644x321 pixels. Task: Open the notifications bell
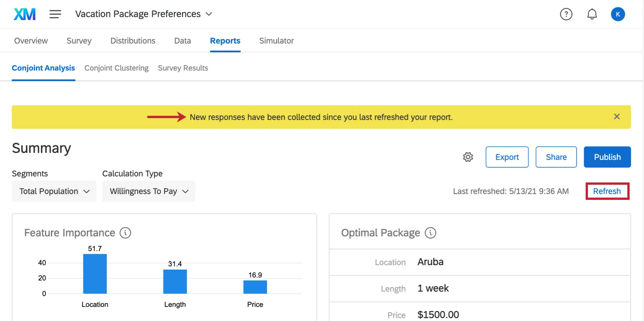point(592,14)
